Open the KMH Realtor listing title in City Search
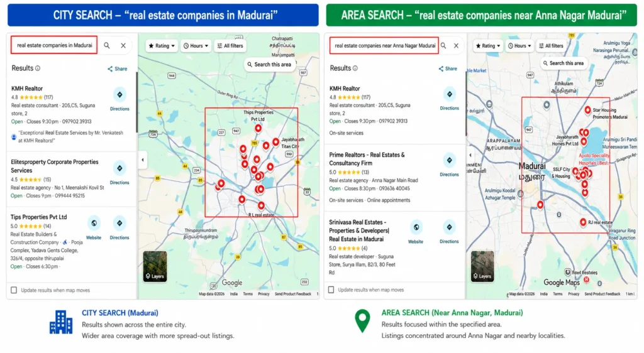This screenshot has height=353, width=644. click(27, 89)
